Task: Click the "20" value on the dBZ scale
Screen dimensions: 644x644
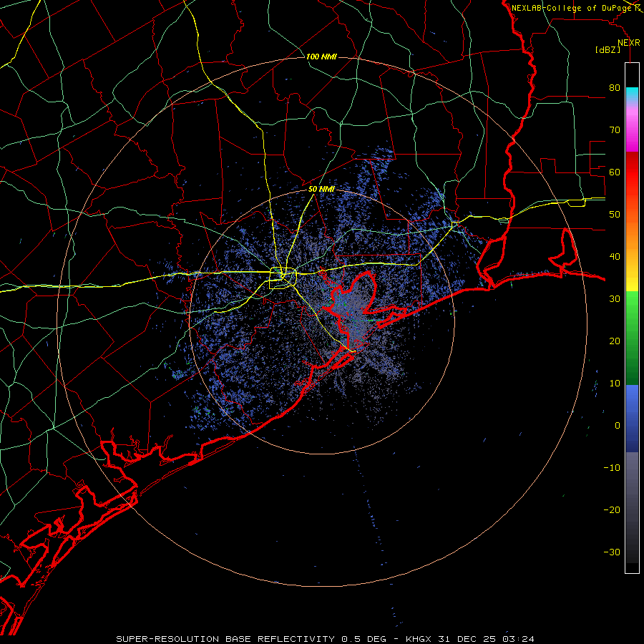Action: 615,341
